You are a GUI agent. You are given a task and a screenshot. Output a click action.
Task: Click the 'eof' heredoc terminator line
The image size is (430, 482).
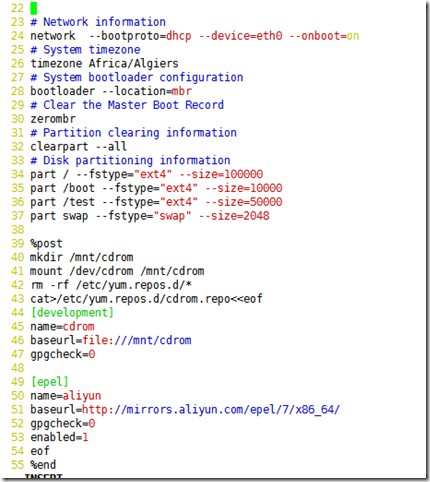tap(40, 451)
